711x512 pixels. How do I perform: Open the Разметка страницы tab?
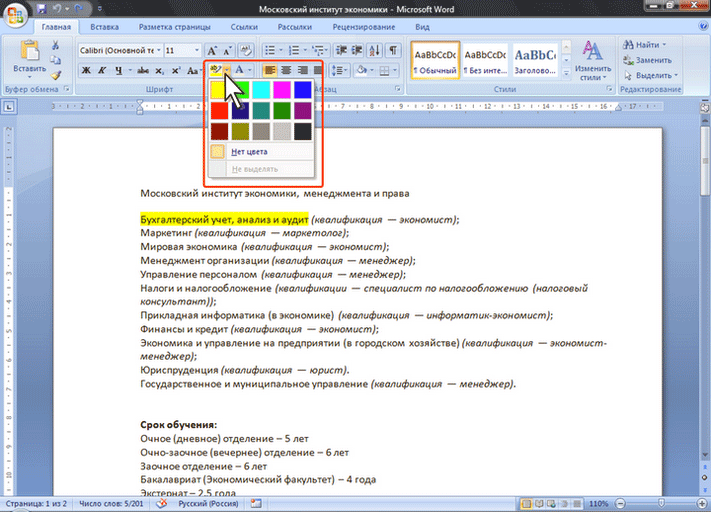(x=175, y=27)
